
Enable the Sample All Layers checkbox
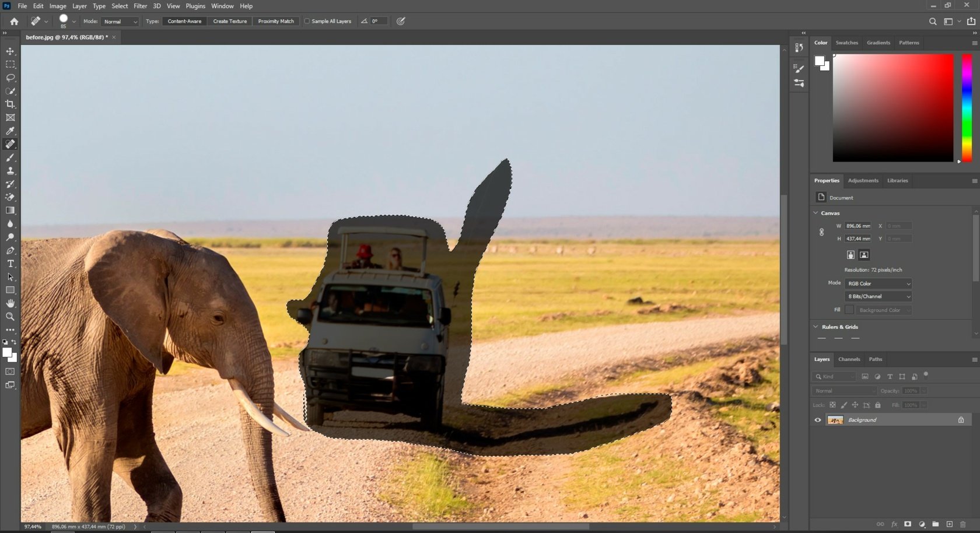coord(307,21)
